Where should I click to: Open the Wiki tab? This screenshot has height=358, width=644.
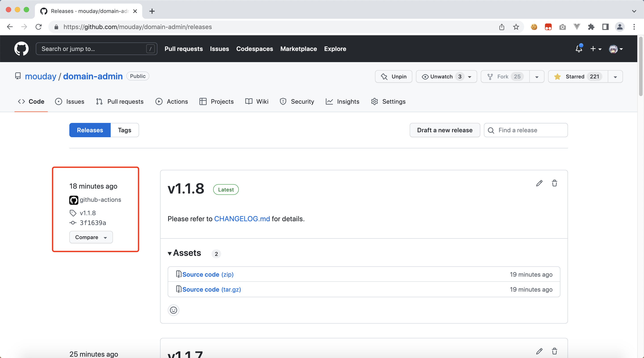pyautogui.click(x=257, y=101)
